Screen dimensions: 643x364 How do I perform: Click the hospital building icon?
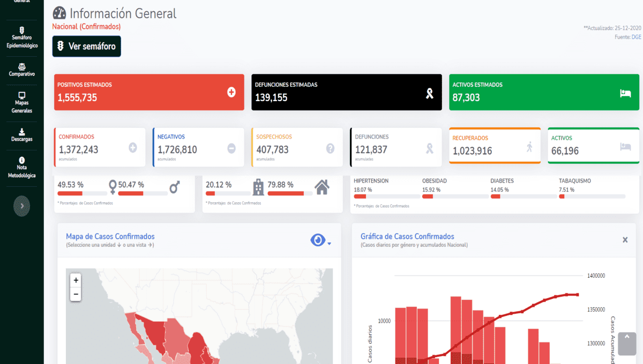click(258, 187)
